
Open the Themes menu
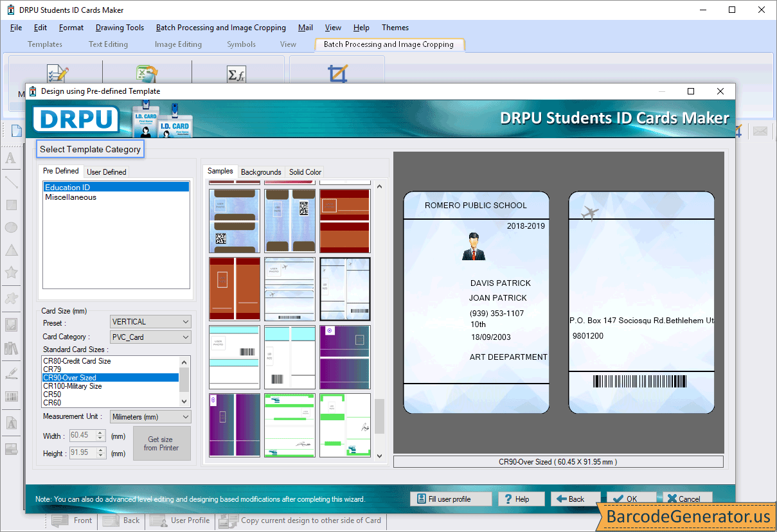coord(395,28)
